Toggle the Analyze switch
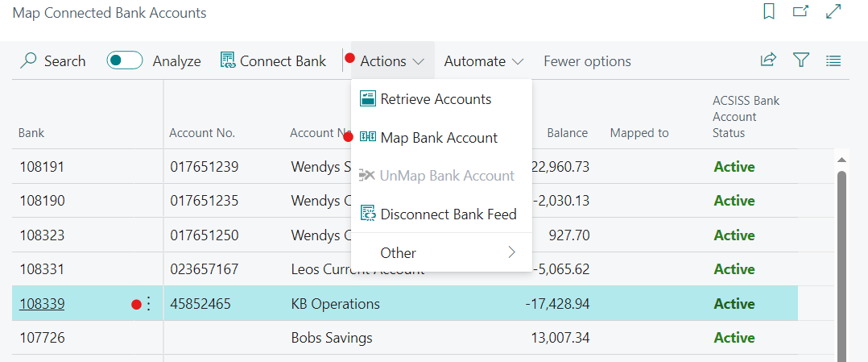This screenshot has height=362, width=868. point(125,61)
